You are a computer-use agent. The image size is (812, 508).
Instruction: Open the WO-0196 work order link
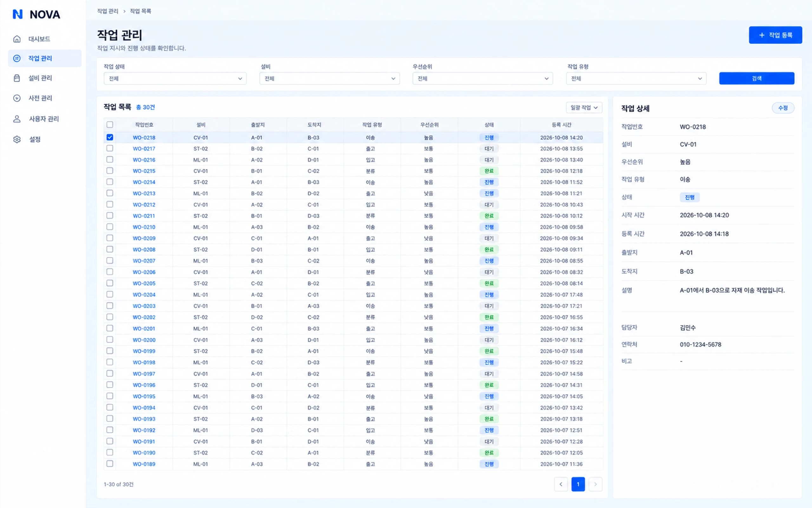[144, 385]
